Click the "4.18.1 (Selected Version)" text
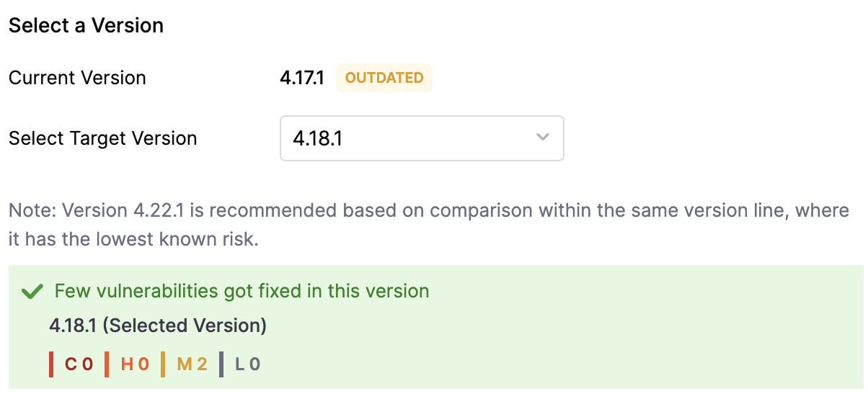Screen dimensions: 868x399 click(158, 326)
